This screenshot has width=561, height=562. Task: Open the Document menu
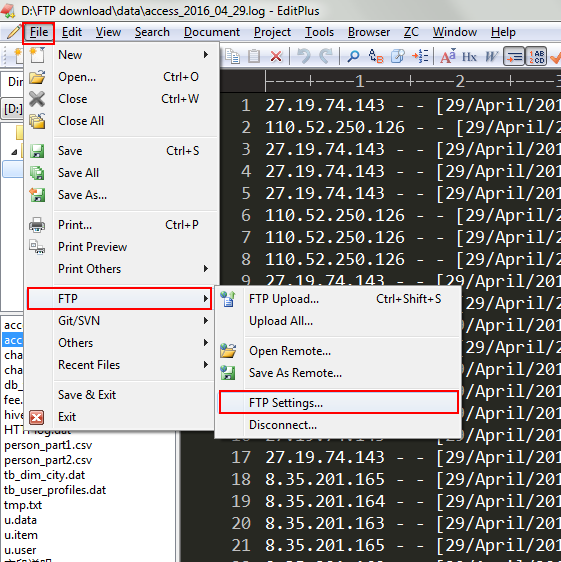click(212, 33)
